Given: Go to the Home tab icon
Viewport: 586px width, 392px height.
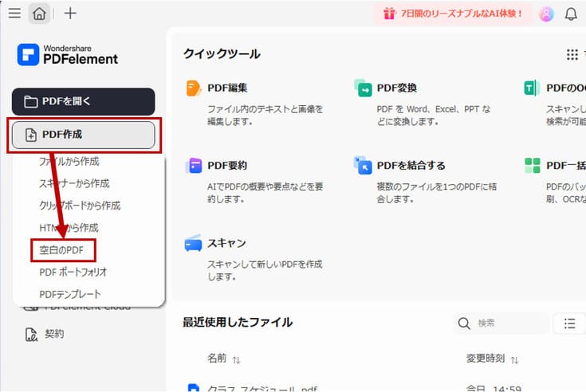Looking at the screenshot, I should click(x=39, y=14).
